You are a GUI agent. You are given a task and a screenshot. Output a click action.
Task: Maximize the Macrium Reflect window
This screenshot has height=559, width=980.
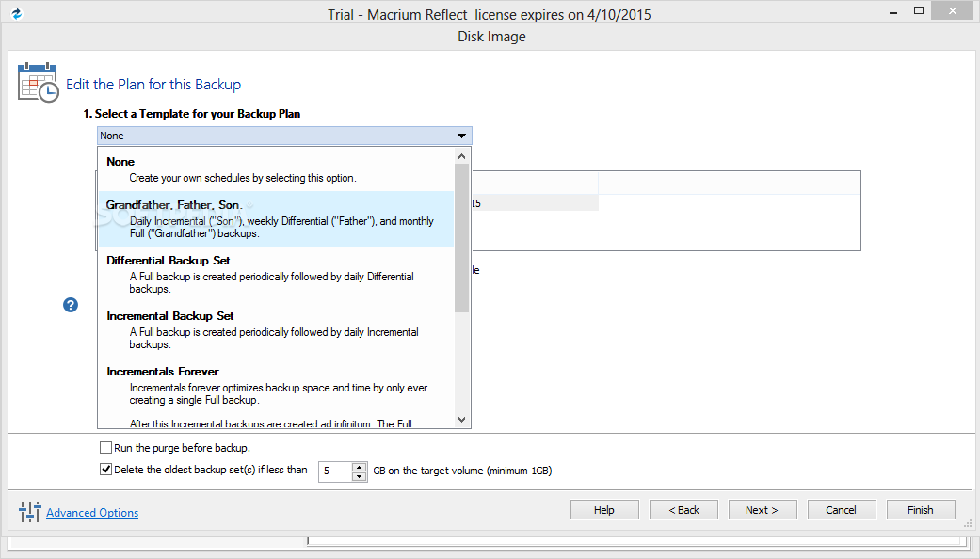[918, 10]
